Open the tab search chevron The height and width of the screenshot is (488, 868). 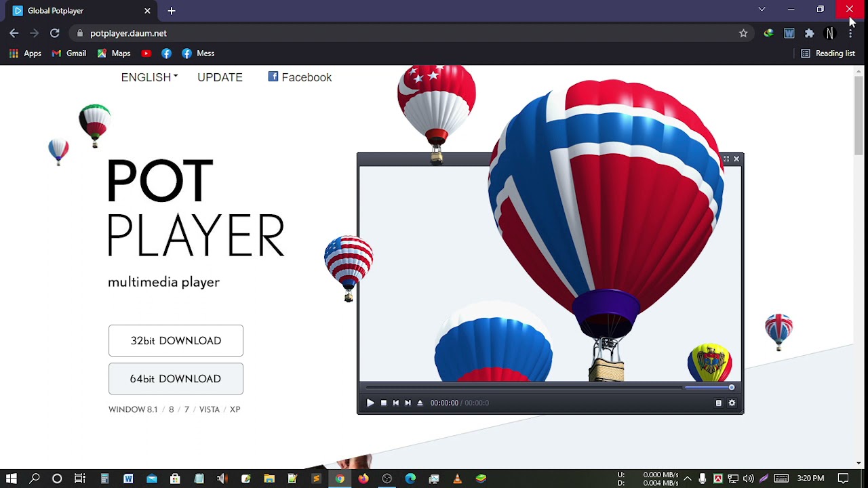(x=762, y=9)
